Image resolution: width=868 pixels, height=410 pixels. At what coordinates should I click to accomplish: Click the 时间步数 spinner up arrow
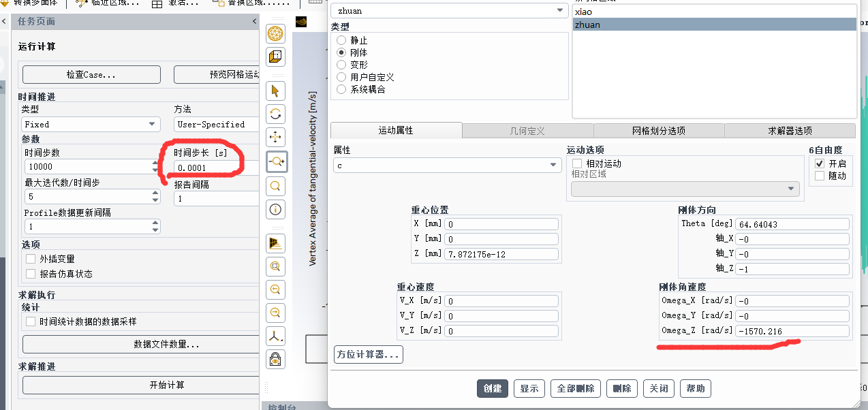[x=156, y=163]
